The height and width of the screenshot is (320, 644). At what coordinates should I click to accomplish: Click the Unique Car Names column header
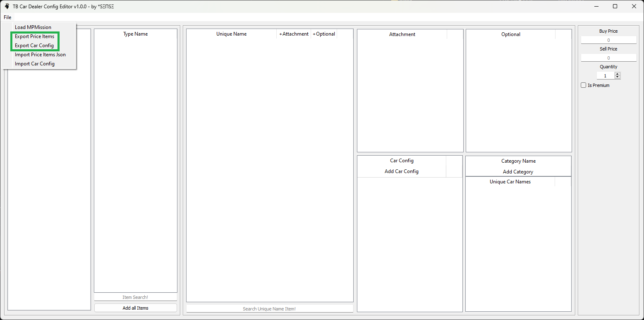[510, 182]
